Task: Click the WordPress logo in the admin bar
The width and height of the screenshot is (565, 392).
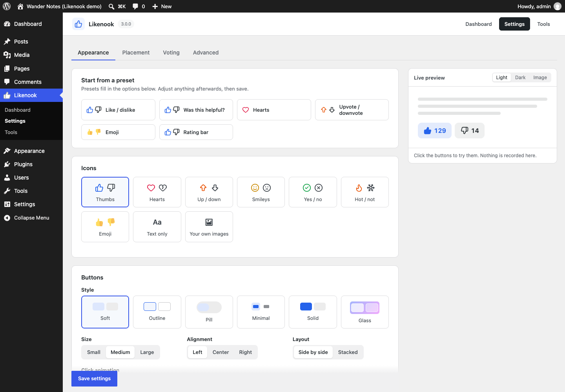Action: coord(7,6)
